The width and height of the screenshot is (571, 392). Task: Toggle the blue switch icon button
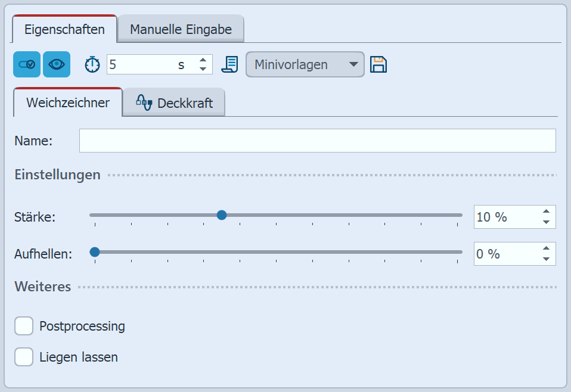point(27,64)
